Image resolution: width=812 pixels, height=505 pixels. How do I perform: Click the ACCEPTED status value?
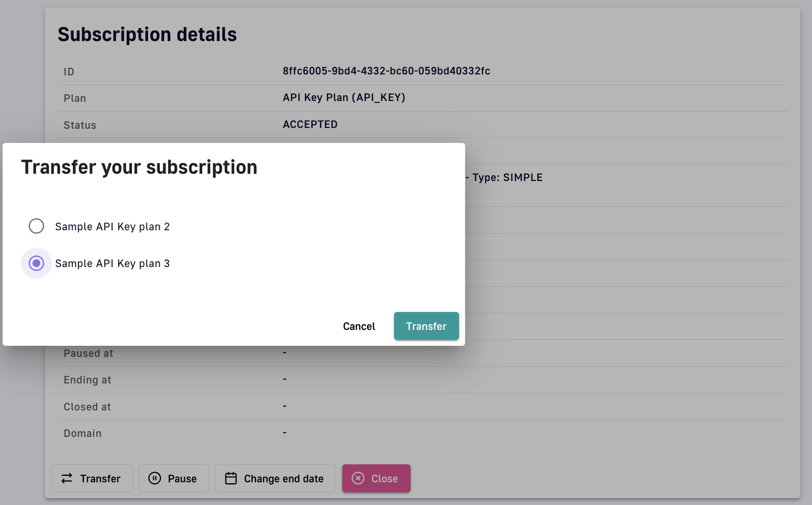pyautogui.click(x=310, y=125)
